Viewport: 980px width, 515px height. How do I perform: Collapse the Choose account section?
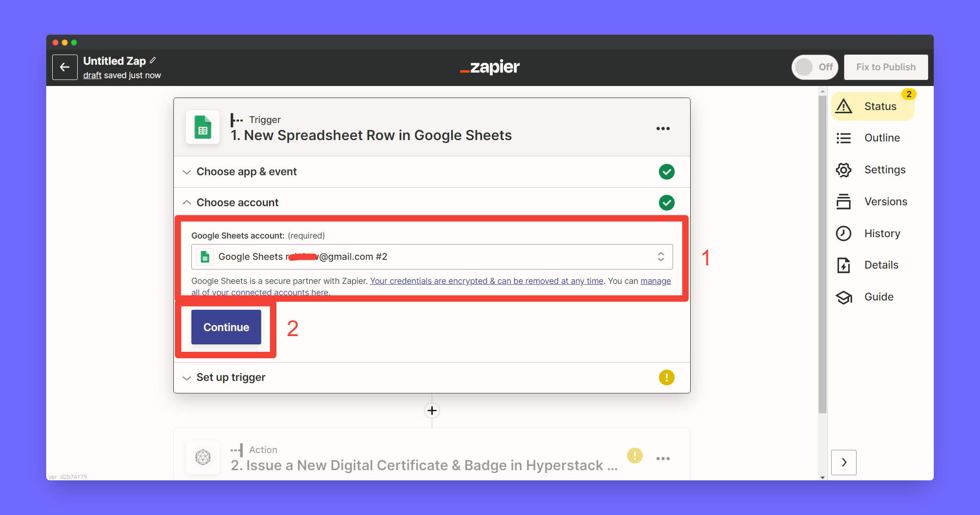pos(238,202)
